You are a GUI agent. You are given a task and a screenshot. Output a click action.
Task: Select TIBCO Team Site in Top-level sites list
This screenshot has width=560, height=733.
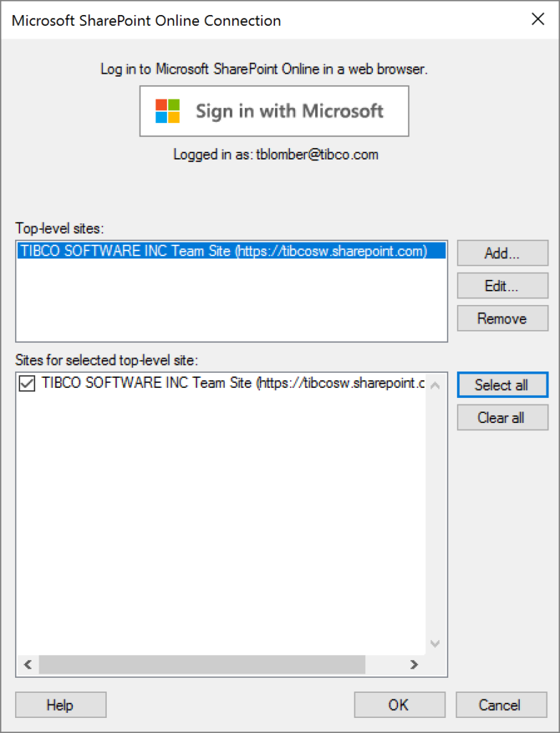tap(231, 251)
